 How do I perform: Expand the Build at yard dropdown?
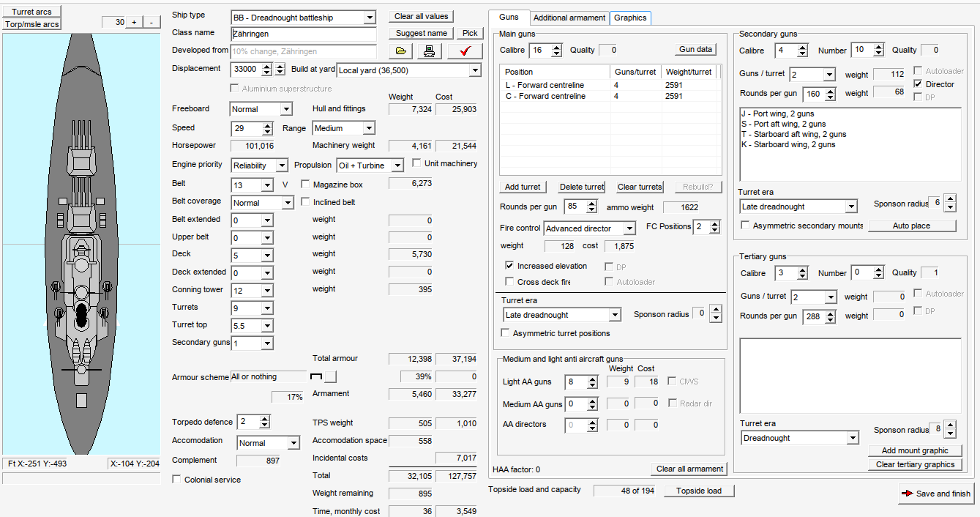[x=475, y=70]
